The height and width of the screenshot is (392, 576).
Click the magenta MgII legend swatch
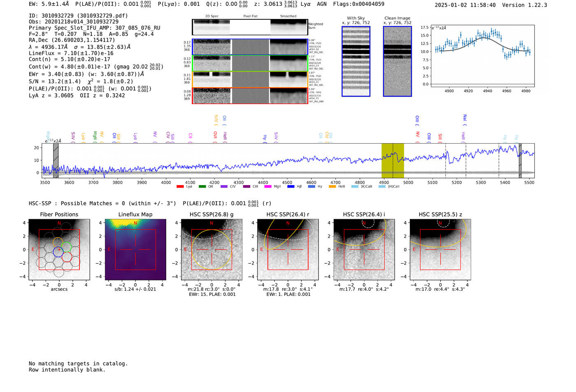[268, 186]
